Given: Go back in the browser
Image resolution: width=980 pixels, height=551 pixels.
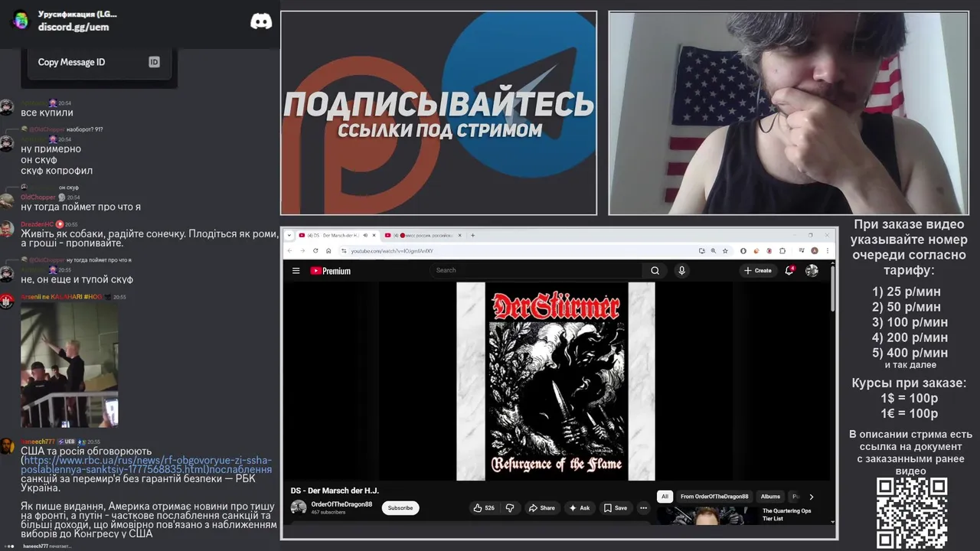Looking at the screenshot, I should click(290, 250).
